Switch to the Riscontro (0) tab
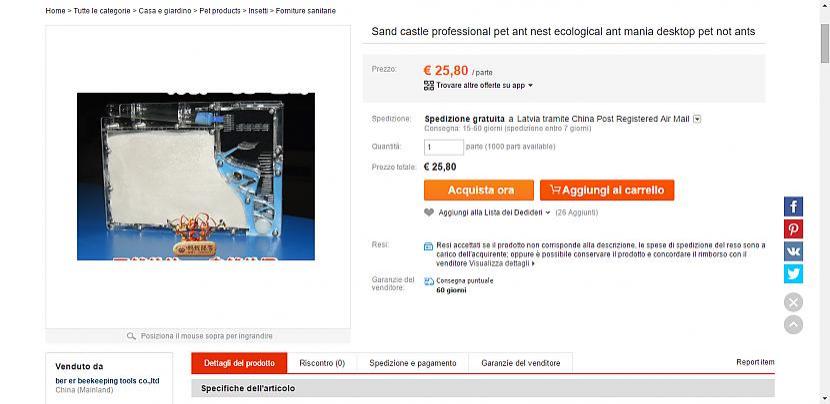Screen dimensions: 830x404 click(322, 363)
